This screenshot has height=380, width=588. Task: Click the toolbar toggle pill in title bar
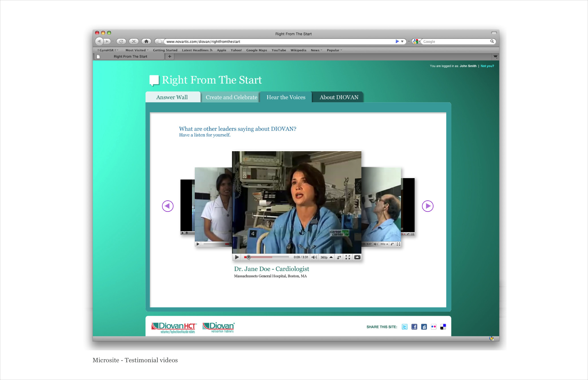point(494,33)
